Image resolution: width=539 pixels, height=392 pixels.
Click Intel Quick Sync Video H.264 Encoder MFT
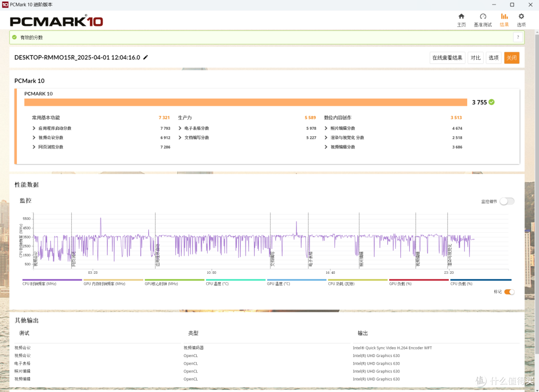click(392, 348)
